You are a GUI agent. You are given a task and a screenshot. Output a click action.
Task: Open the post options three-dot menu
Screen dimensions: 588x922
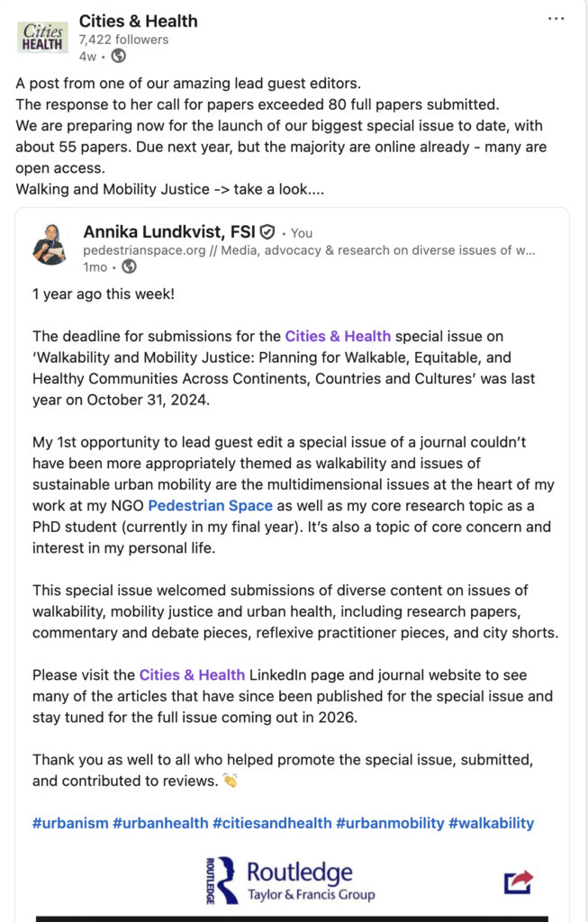[556, 19]
